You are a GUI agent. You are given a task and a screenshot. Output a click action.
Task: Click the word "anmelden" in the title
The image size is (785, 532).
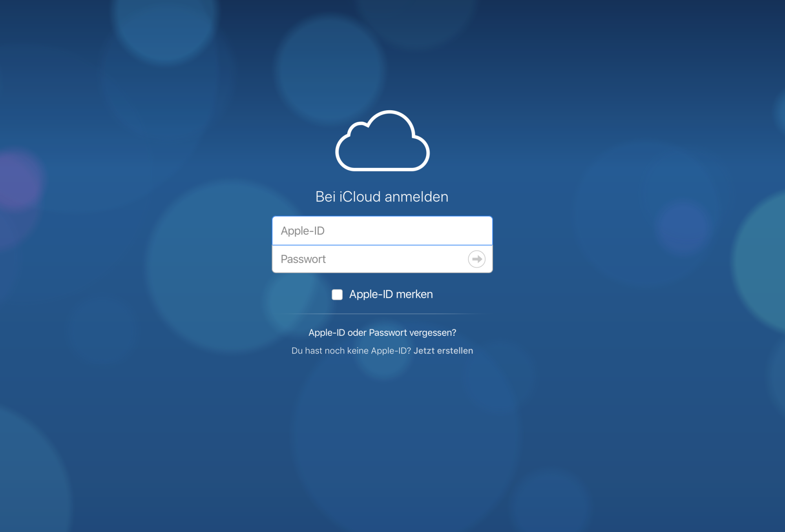(x=416, y=197)
